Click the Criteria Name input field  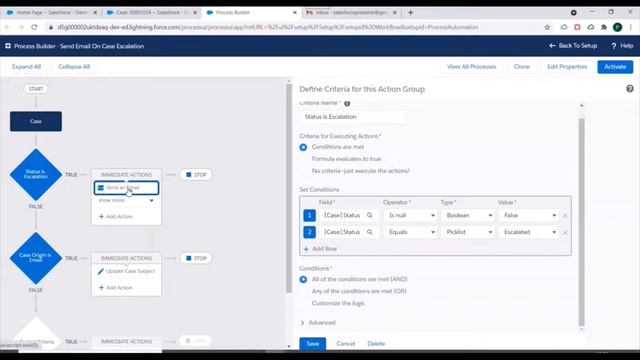pos(353,117)
